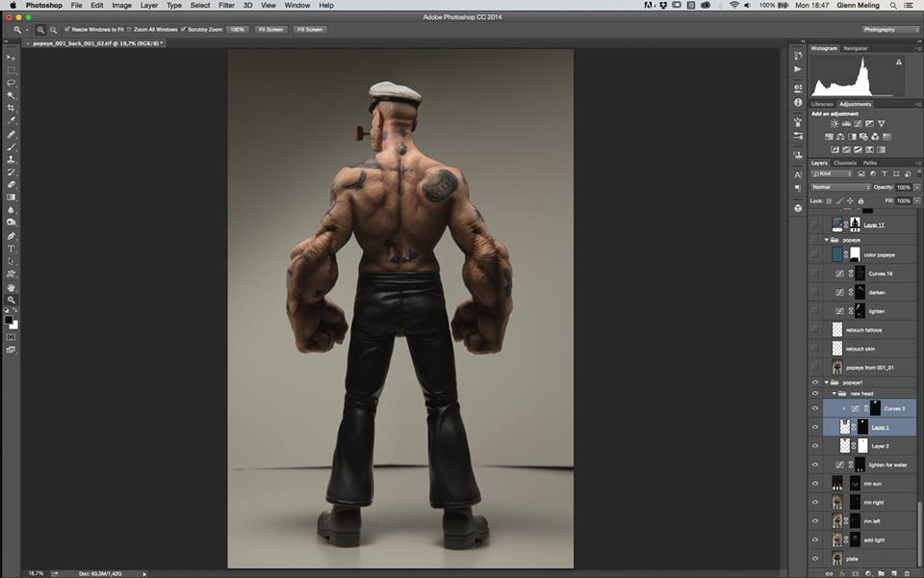Image resolution: width=924 pixels, height=578 pixels.
Task: Open the Filter menu
Action: [x=226, y=6]
